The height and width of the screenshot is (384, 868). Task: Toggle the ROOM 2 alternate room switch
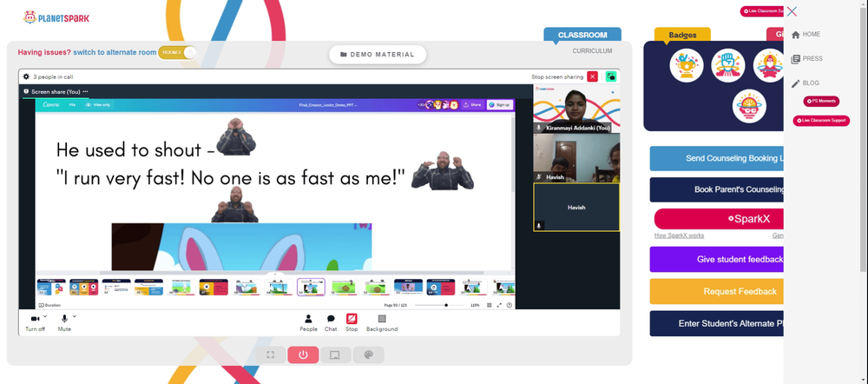[x=177, y=53]
